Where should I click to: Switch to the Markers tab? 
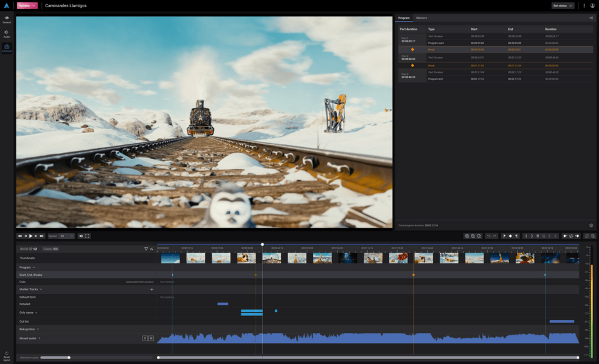click(x=422, y=18)
